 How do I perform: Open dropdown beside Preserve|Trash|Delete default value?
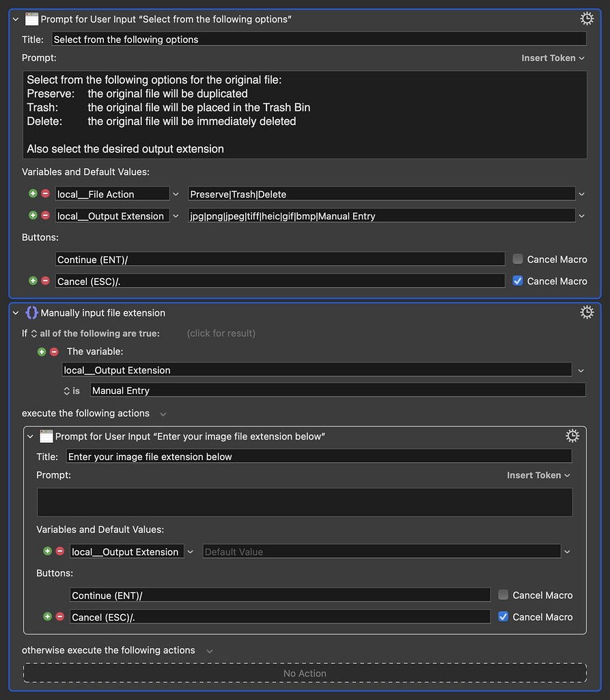click(x=581, y=194)
